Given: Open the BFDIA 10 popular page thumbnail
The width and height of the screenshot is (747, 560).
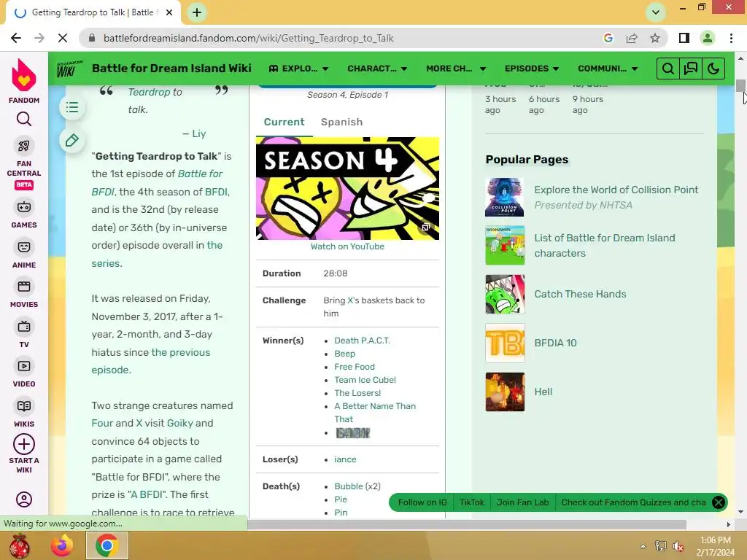Looking at the screenshot, I should [505, 343].
